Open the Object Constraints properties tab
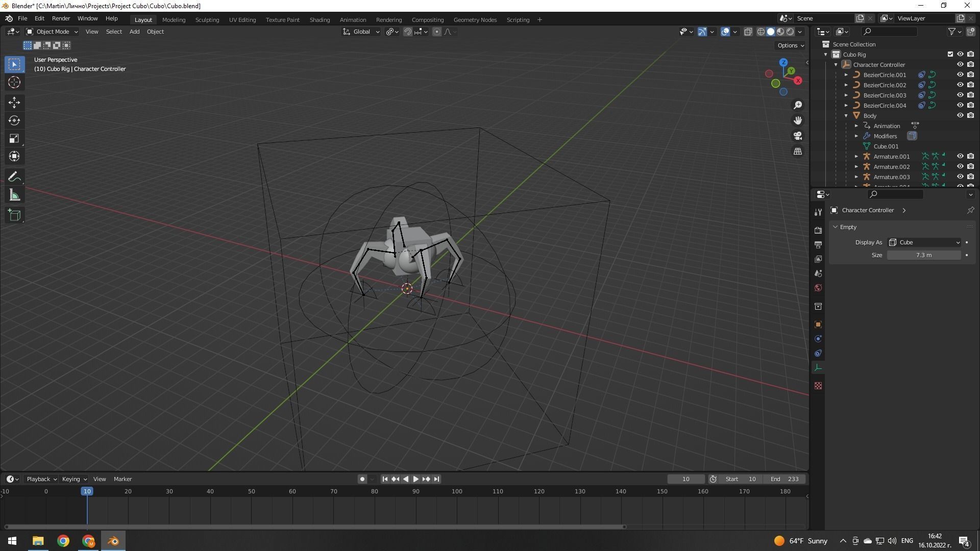Image resolution: width=980 pixels, height=551 pixels. [818, 353]
